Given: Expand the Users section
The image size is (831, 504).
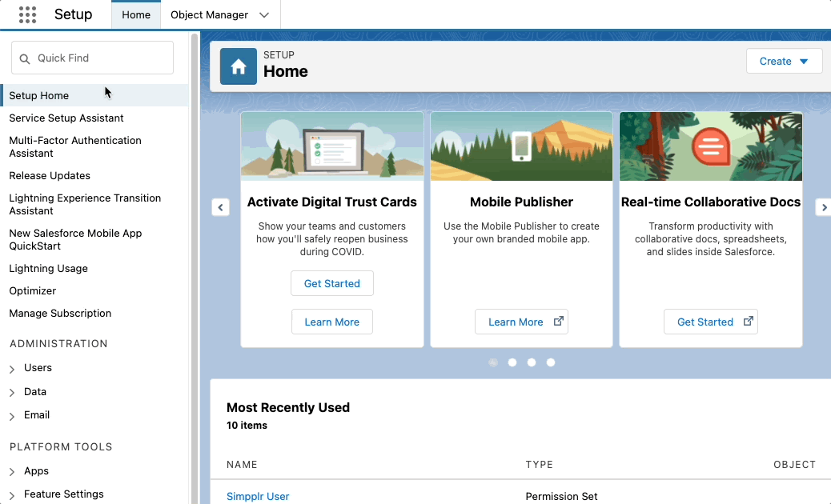Looking at the screenshot, I should tap(12, 369).
